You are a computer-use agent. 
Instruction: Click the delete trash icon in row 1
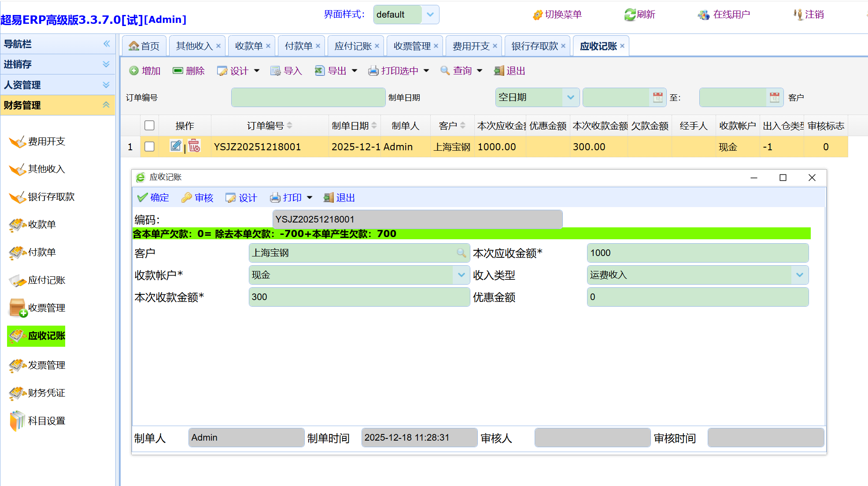coord(194,146)
